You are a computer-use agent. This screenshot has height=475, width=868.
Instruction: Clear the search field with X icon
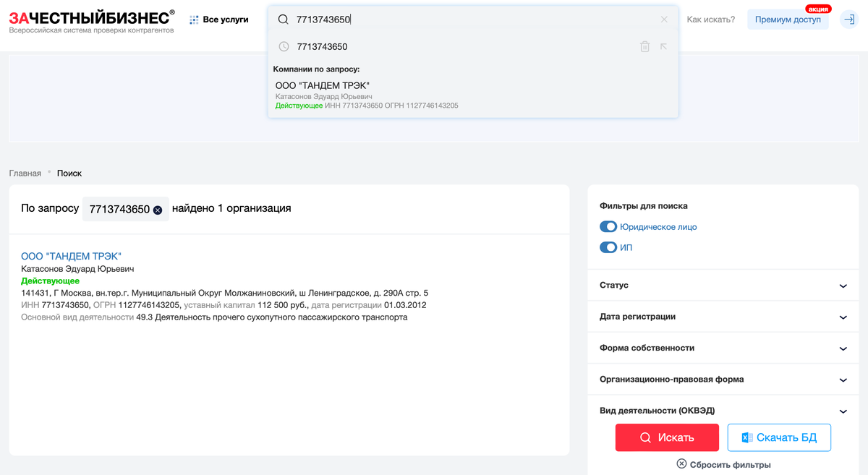664,20
